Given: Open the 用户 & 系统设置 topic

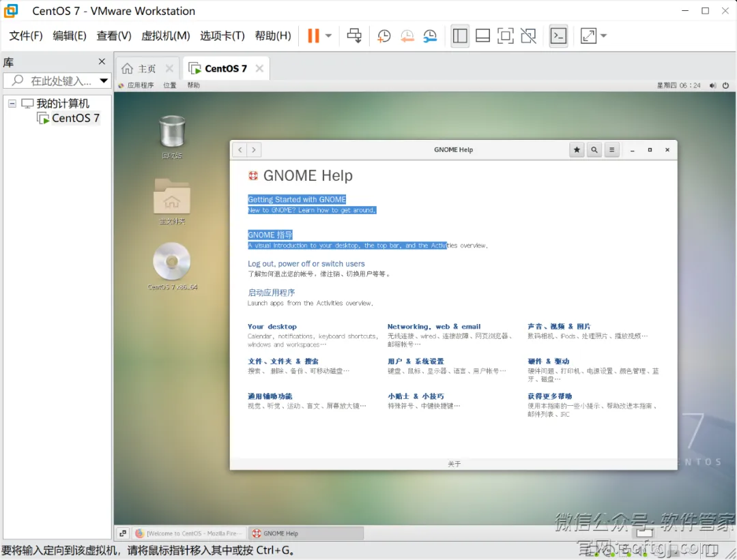Looking at the screenshot, I should (x=416, y=362).
